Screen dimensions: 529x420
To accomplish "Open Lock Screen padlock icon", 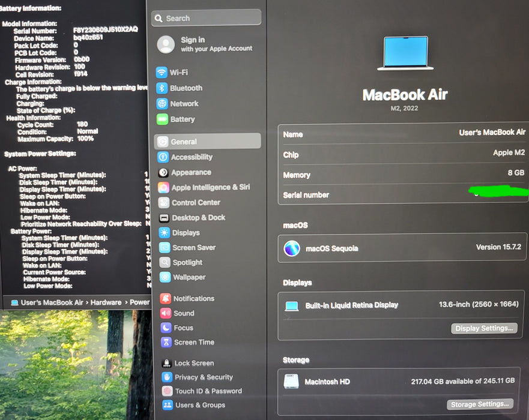I will [166, 363].
